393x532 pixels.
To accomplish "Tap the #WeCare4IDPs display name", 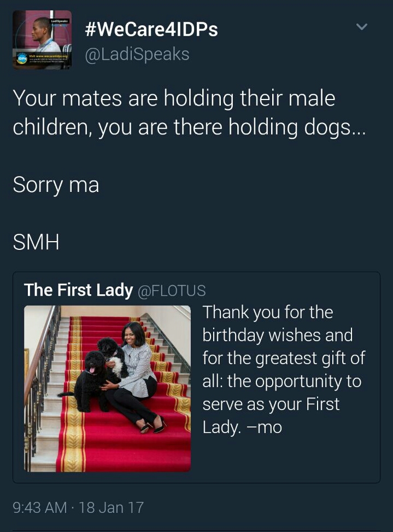I will point(151,29).
